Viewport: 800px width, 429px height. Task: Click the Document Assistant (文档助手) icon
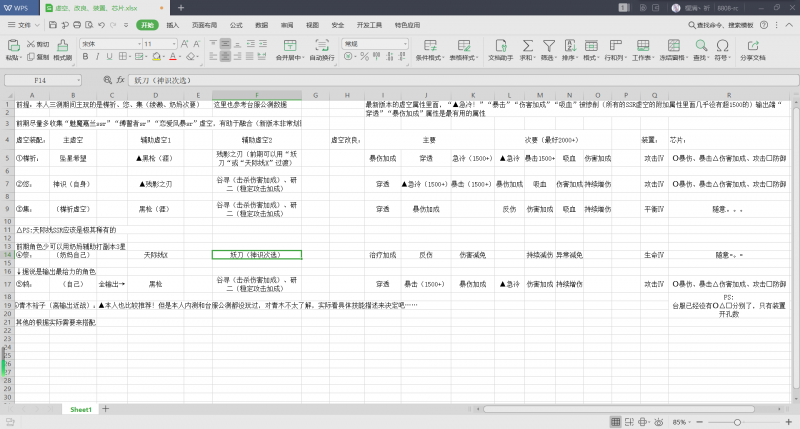[499, 45]
